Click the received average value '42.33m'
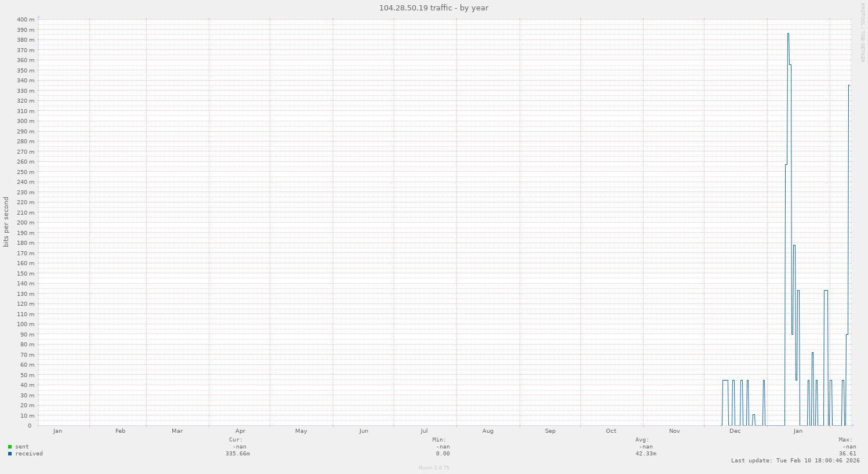Viewport: 868px width, 474px height. pyautogui.click(x=645, y=454)
